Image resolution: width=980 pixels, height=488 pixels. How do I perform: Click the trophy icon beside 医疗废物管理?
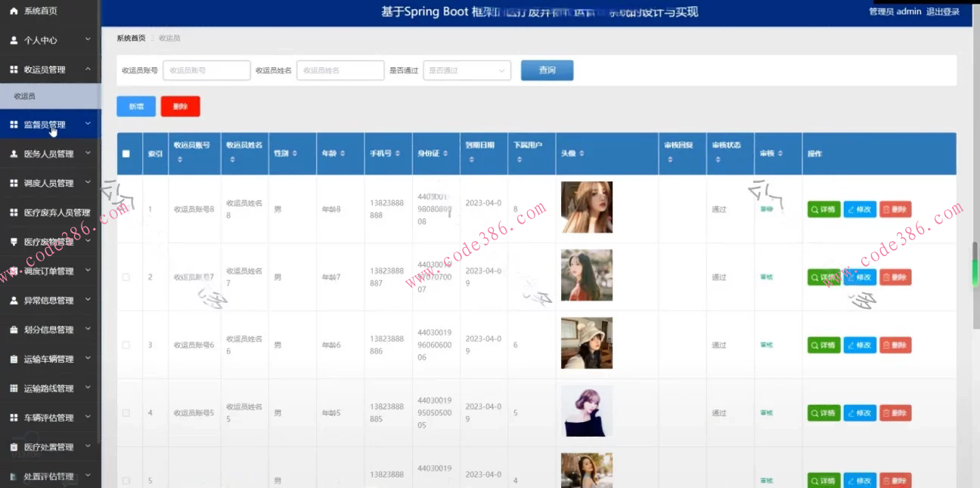tap(14, 242)
